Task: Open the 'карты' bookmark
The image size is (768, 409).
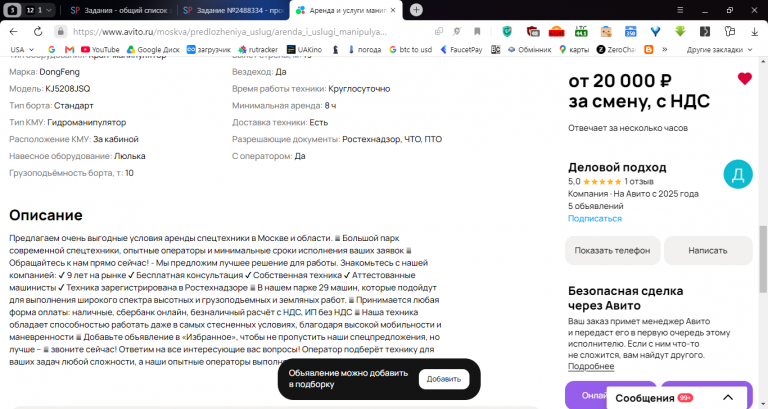Action: coord(574,49)
